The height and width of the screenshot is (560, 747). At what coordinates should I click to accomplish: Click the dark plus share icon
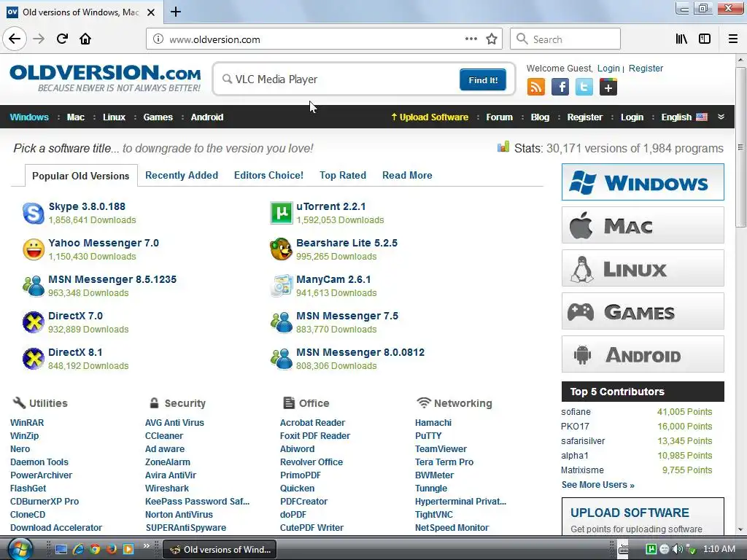pyautogui.click(x=608, y=87)
